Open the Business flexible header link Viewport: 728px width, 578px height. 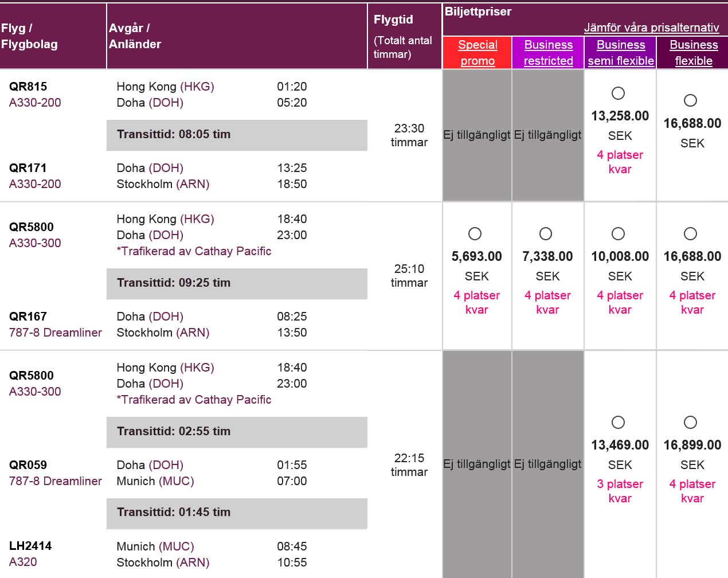tap(694, 53)
